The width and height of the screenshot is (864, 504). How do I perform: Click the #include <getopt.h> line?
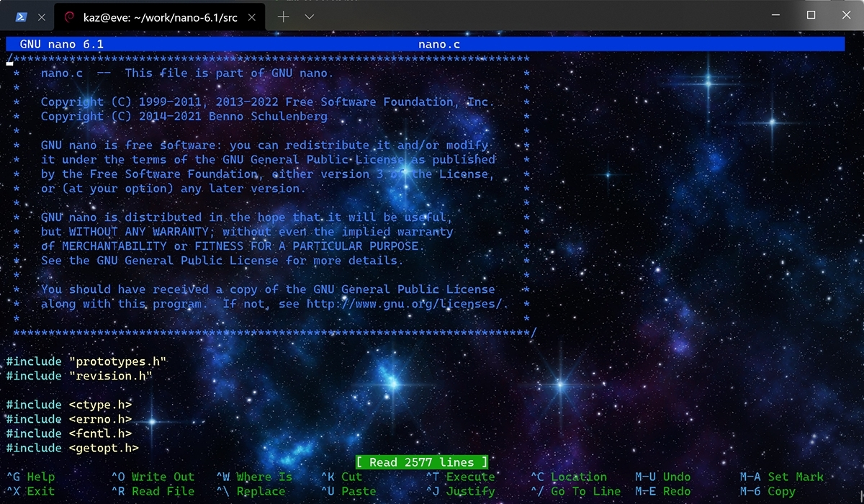click(73, 448)
